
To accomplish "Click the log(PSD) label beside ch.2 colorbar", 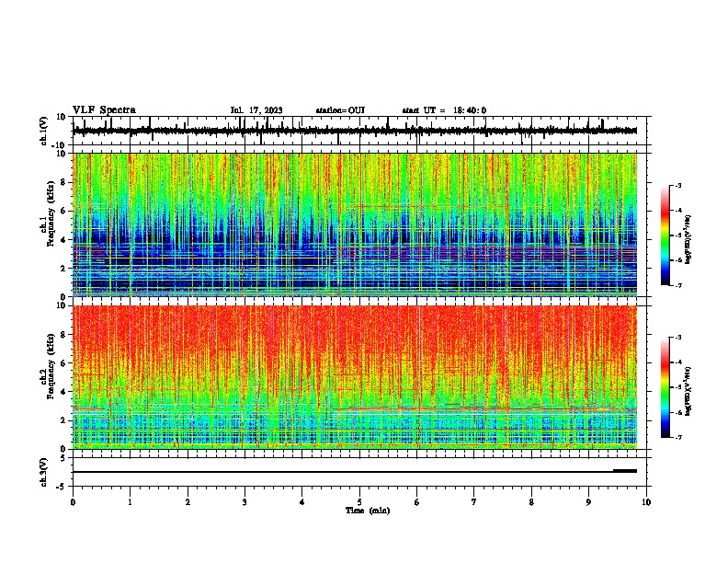I will [688, 391].
